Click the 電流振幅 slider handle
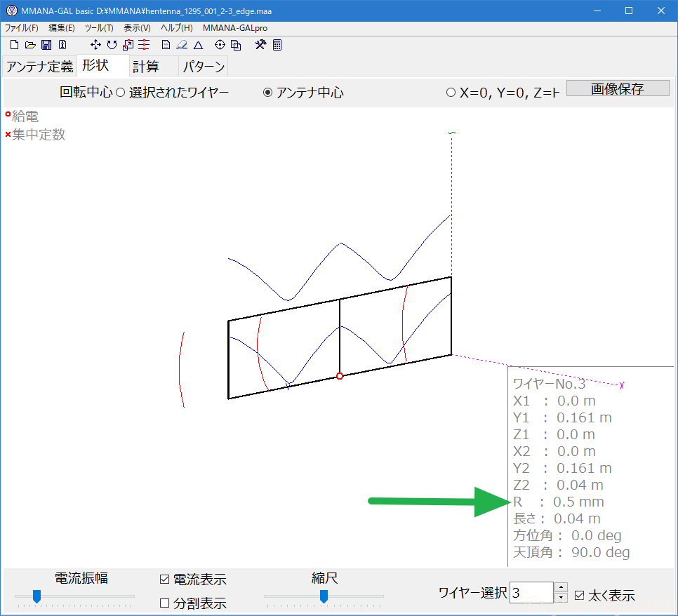This screenshot has width=678, height=616. tap(36, 596)
